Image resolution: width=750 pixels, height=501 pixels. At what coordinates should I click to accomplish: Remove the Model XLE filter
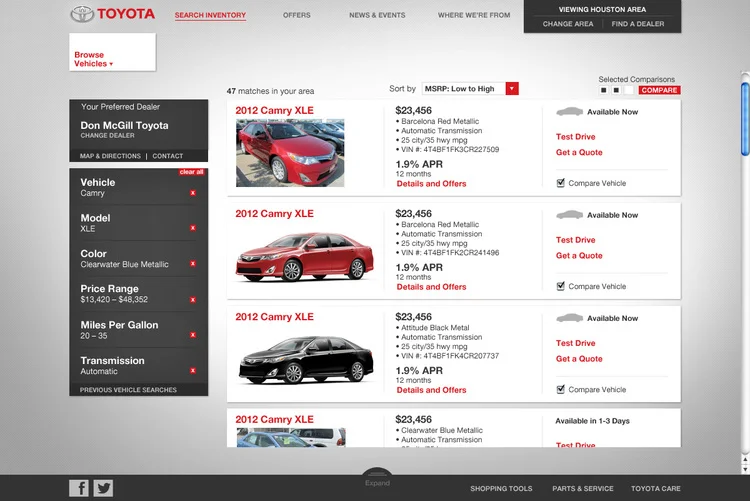coord(193,228)
